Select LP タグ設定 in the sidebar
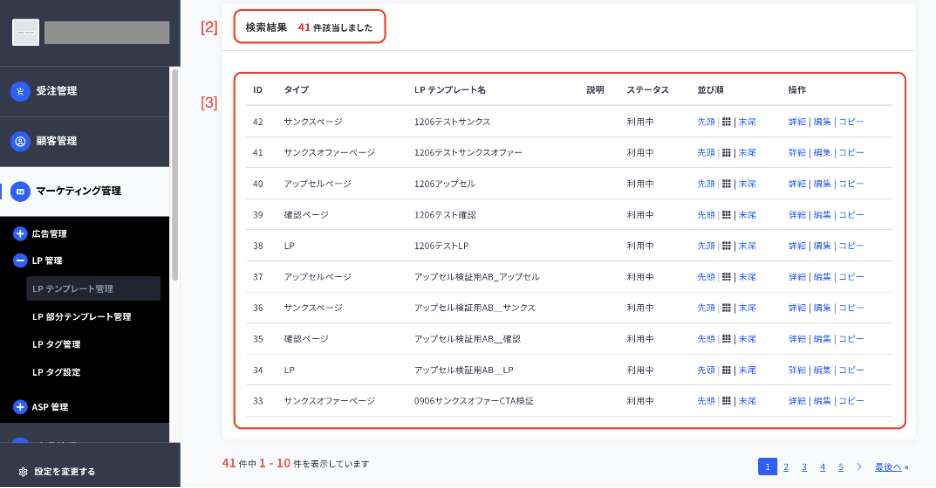The image size is (936, 488). pyautogui.click(x=56, y=372)
